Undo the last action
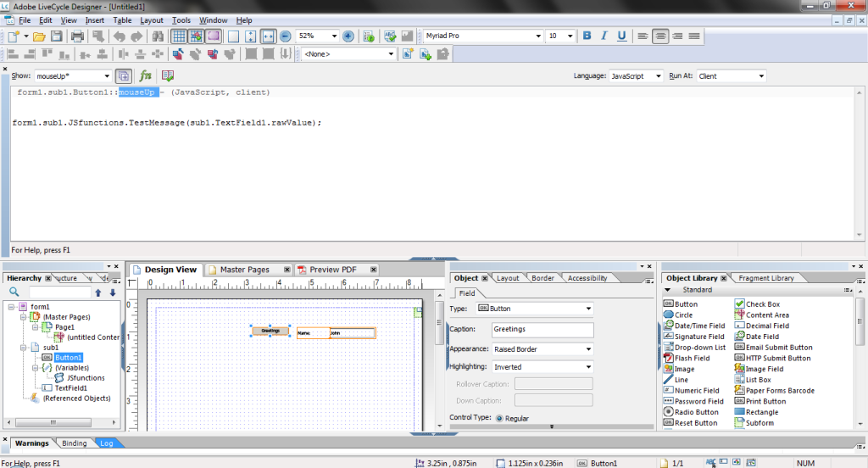Screen dimensions: 868x468 point(119,36)
